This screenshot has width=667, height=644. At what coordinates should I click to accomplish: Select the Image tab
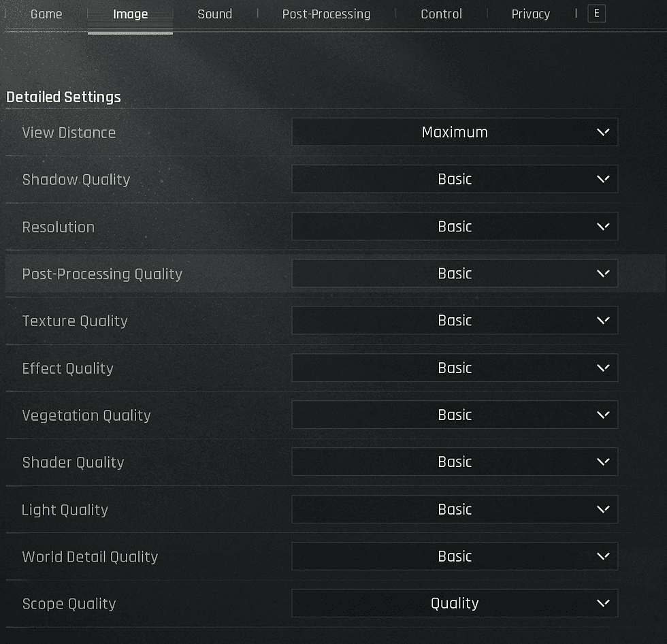click(130, 14)
